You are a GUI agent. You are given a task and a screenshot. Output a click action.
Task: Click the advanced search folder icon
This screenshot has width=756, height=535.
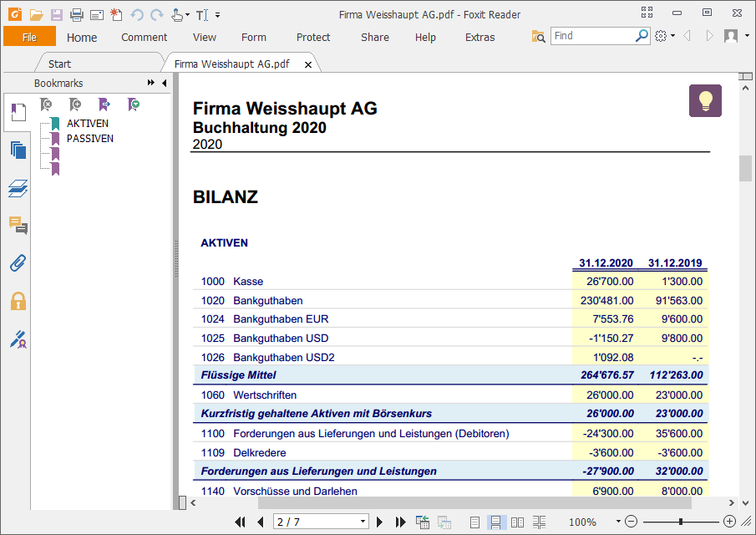538,36
